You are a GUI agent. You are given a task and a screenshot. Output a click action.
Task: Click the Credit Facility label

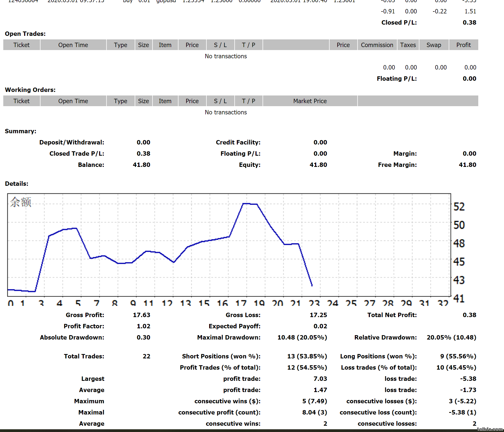pos(238,142)
